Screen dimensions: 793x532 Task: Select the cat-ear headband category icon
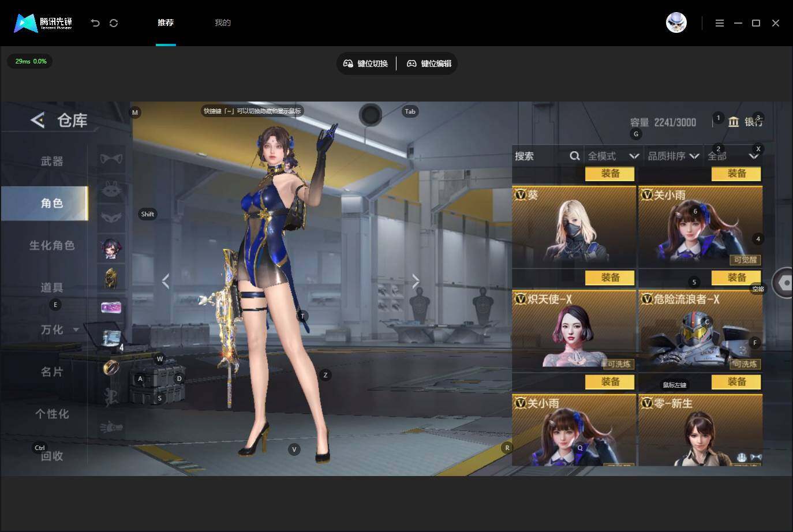coord(111,159)
